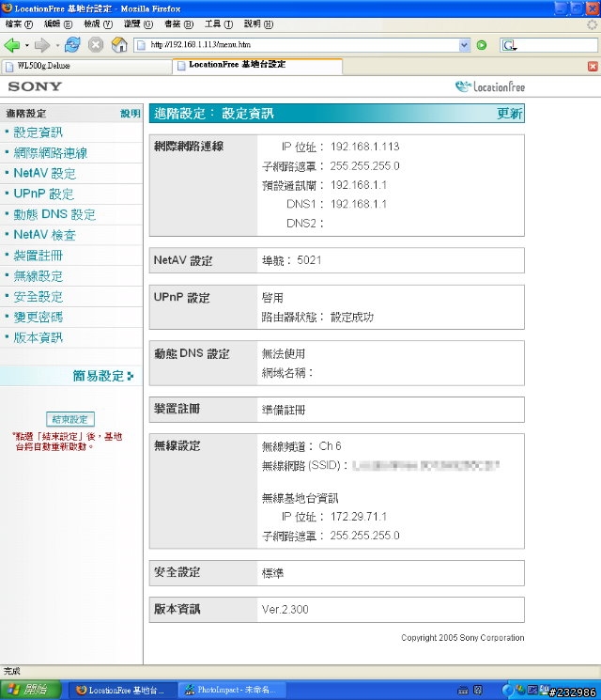Click 更新 to refresh settings info
This screenshot has height=700, width=601.
tap(509, 114)
